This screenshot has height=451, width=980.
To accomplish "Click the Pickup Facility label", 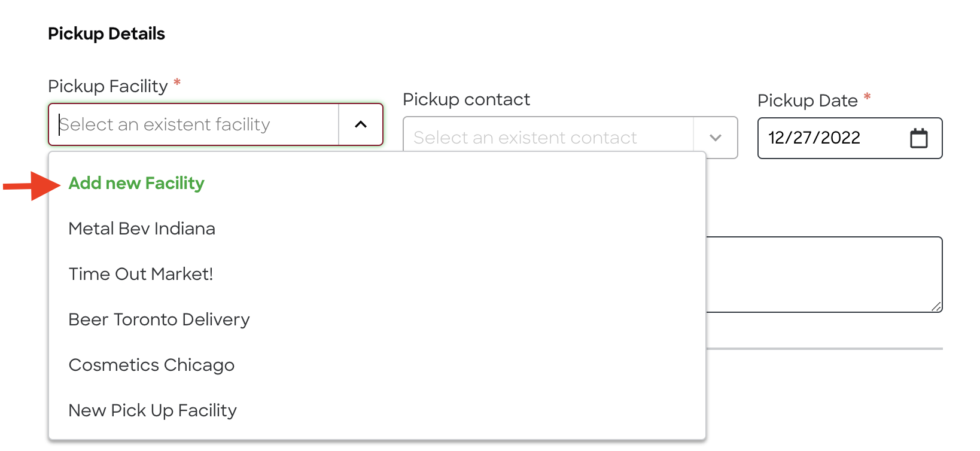I will pyautogui.click(x=108, y=86).
